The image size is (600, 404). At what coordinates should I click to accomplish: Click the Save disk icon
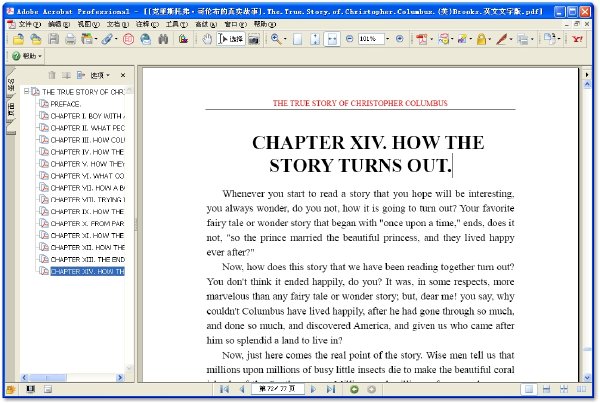tap(54, 39)
